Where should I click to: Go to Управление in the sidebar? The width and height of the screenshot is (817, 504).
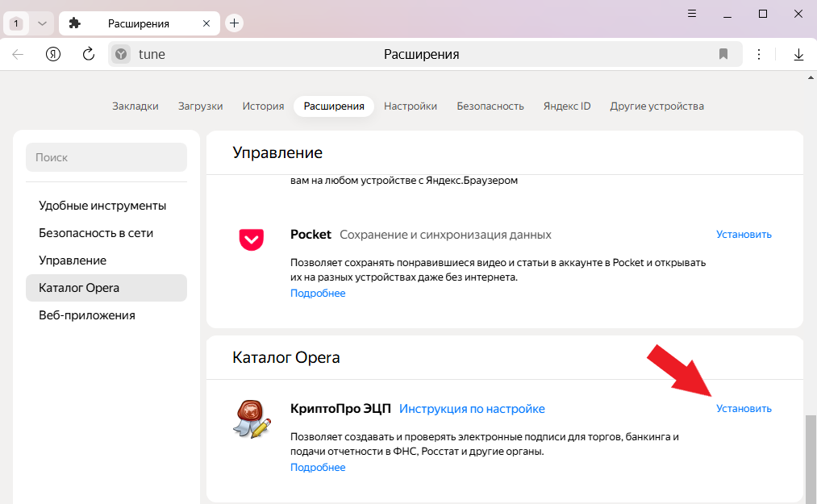click(73, 260)
